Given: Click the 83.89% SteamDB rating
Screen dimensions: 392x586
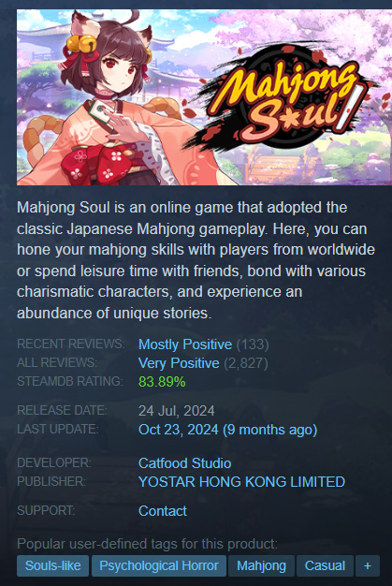Looking at the screenshot, I should [162, 382].
